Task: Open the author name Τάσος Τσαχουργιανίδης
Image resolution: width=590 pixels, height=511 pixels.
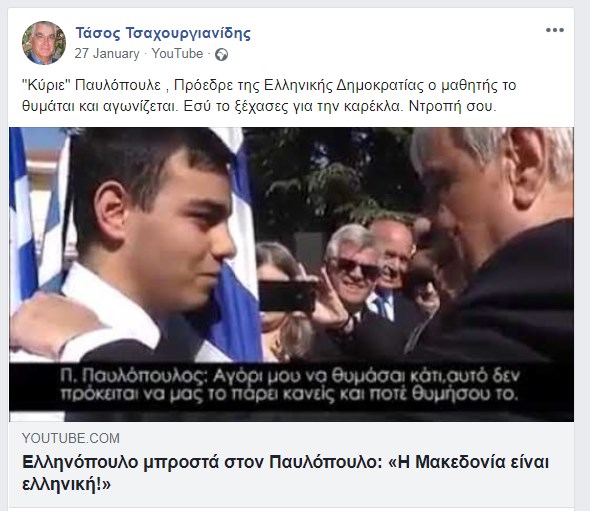Action: click(x=163, y=33)
